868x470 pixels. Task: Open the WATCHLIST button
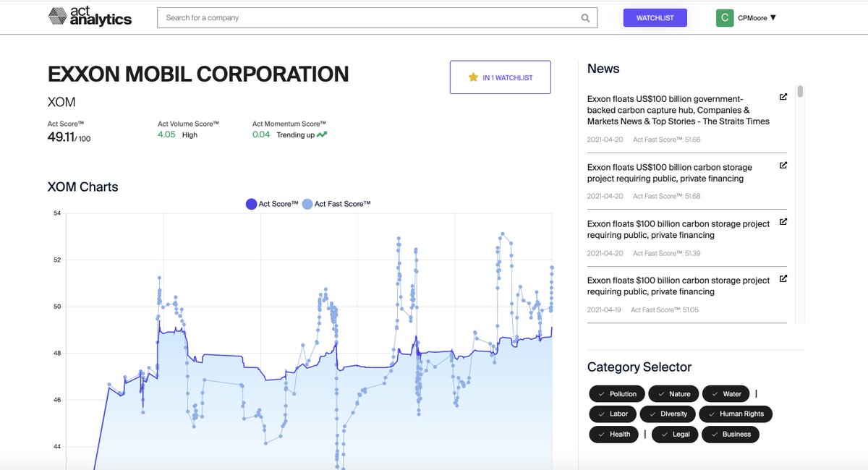coord(655,18)
